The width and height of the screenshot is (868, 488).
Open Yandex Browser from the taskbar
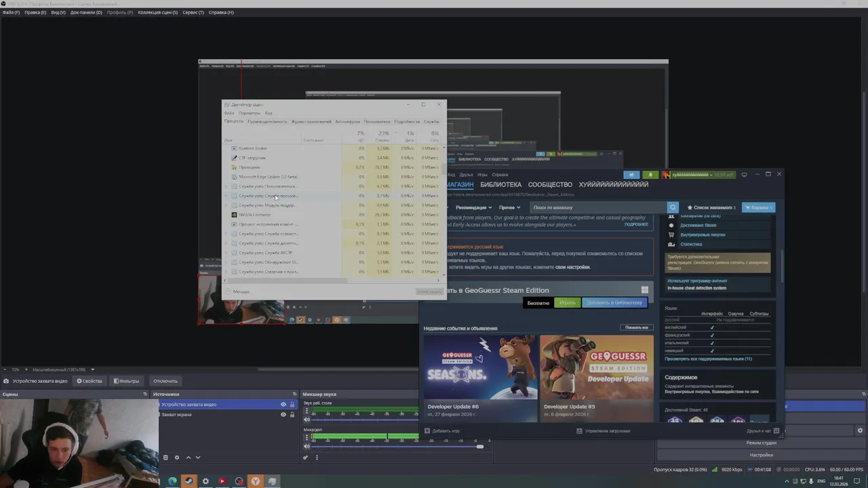pyautogui.click(x=256, y=481)
